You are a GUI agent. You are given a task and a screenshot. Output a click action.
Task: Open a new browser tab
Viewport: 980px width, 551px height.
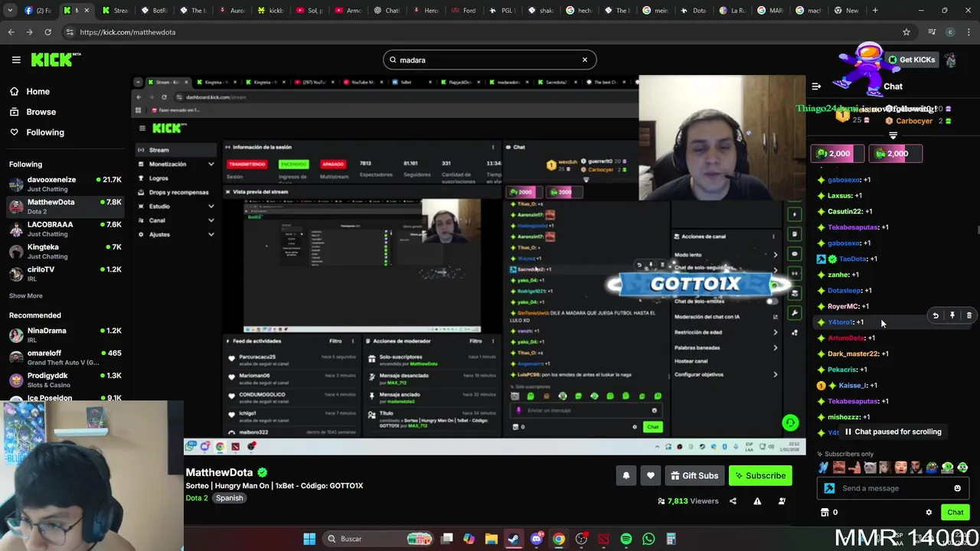point(875,11)
